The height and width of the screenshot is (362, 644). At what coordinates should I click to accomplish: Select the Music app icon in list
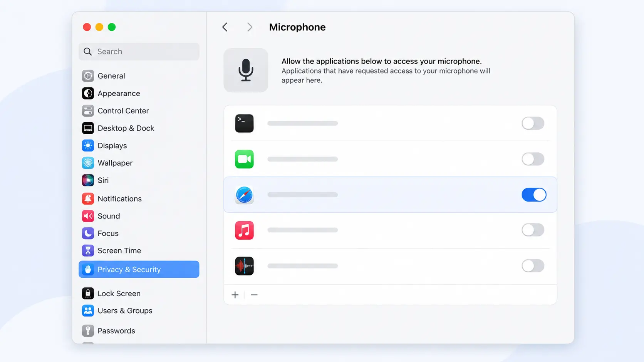point(244,230)
